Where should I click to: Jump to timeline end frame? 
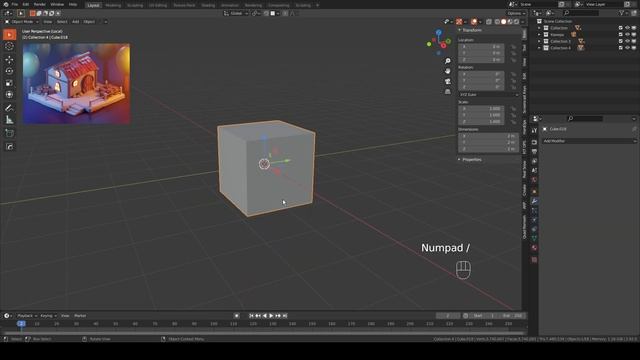(285, 316)
